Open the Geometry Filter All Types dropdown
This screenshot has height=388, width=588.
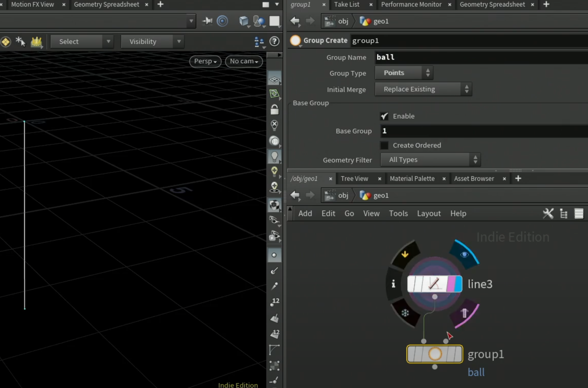click(430, 160)
